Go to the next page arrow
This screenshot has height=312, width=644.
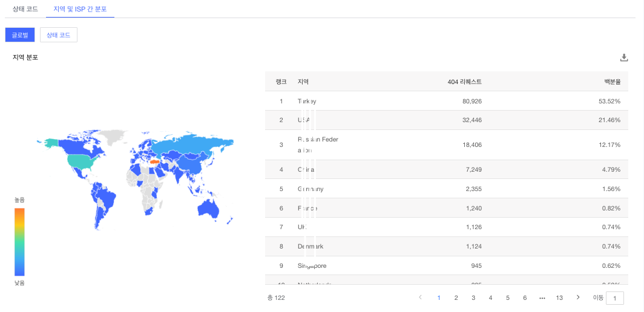pyautogui.click(x=578, y=297)
